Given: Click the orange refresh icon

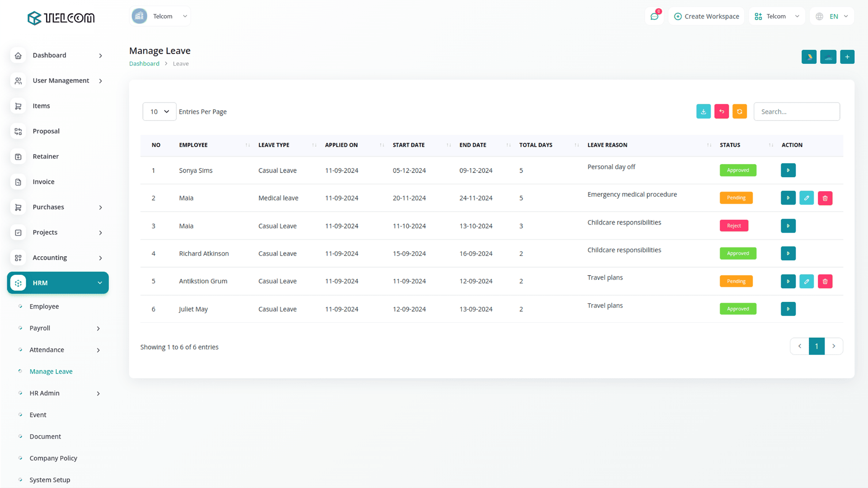Looking at the screenshot, I should pos(740,112).
